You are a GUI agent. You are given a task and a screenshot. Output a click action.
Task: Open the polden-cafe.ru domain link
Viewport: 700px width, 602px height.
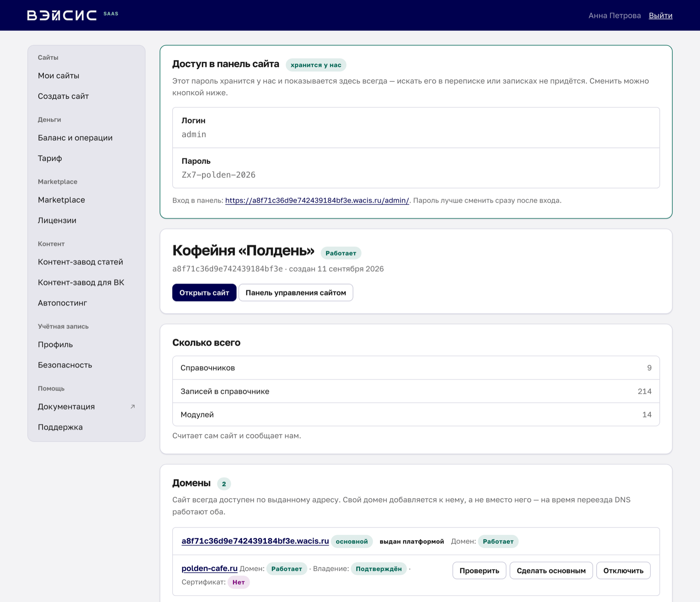pyautogui.click(x=210, y=568)
